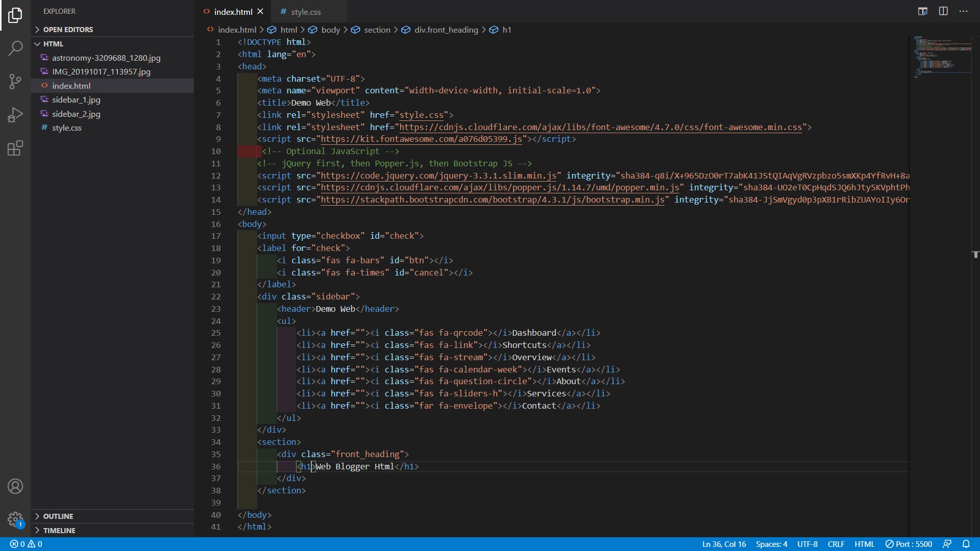Click the EXPLORER panel title

pos(59,11)
